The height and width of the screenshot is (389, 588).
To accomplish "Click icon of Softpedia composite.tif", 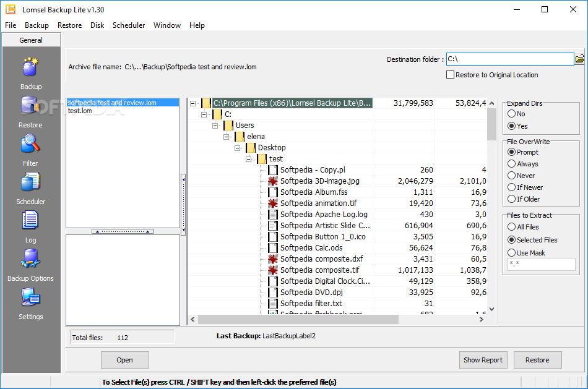I will [273, 270].
